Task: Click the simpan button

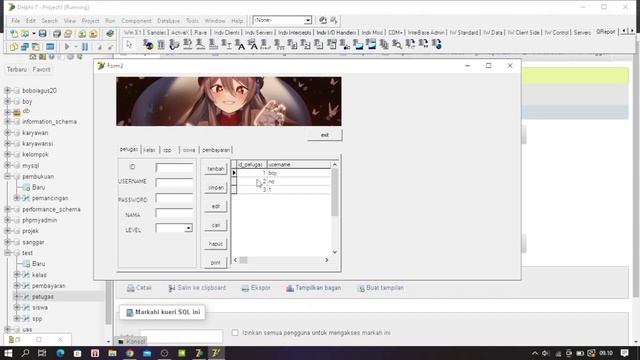Action: pyautogui.click(x=216, y=188)
